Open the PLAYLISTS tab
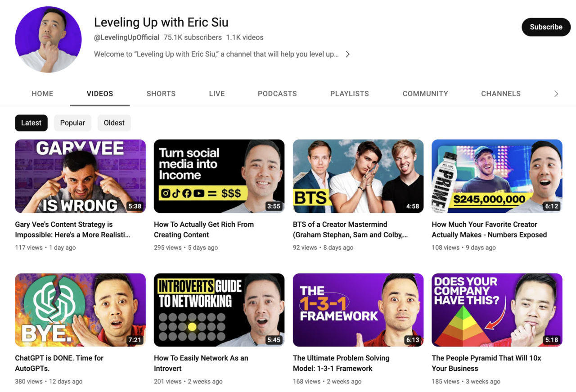The height and width of the screenshot is (392, 576). [350, 94]
